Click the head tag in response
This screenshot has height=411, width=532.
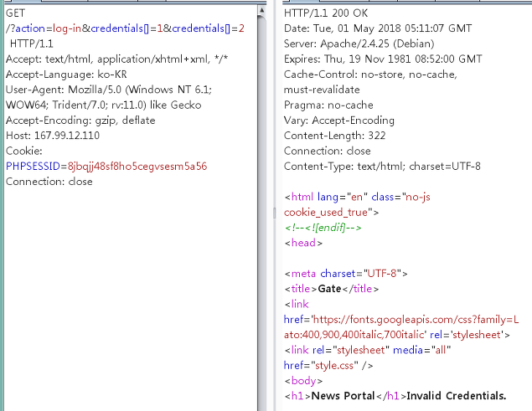tap(303, 243)
